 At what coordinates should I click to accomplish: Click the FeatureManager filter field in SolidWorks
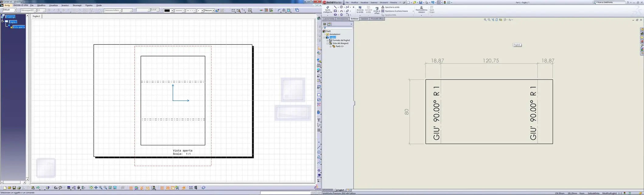338,28
